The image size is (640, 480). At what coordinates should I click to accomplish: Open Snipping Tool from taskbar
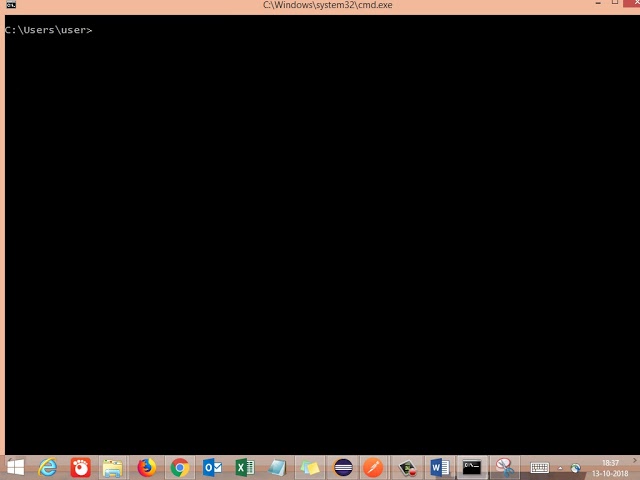[505, 467]
